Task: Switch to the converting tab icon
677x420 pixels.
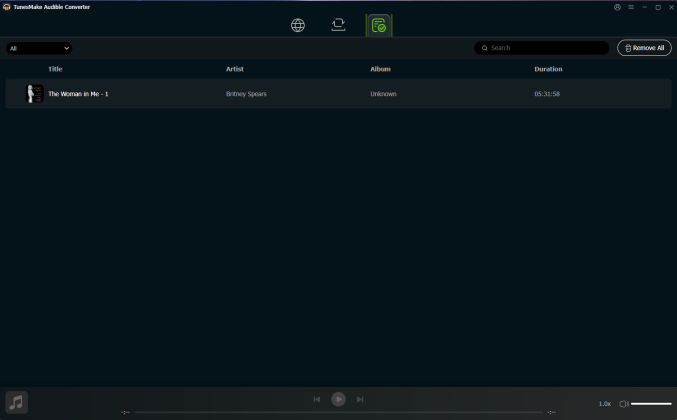Action: point(338,25)
